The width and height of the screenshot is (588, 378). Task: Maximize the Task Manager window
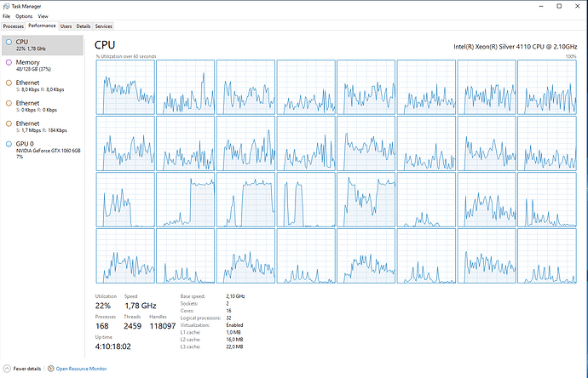(x=557, y=5)
